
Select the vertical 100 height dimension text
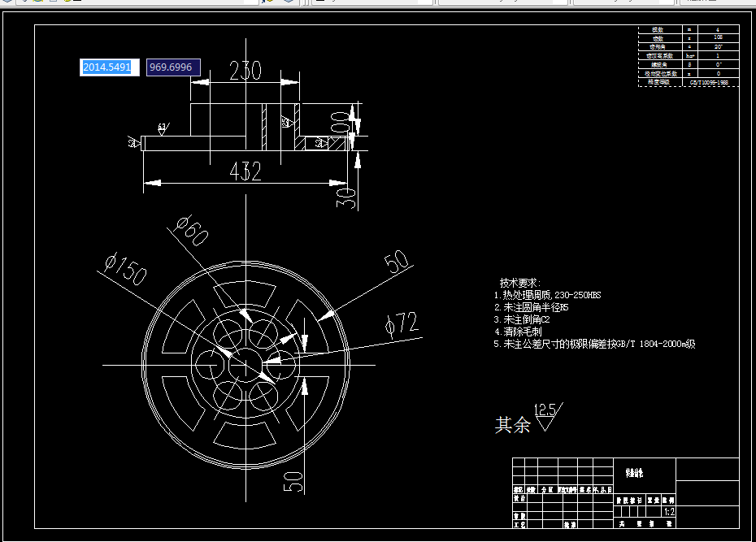(x=341, y=123)
